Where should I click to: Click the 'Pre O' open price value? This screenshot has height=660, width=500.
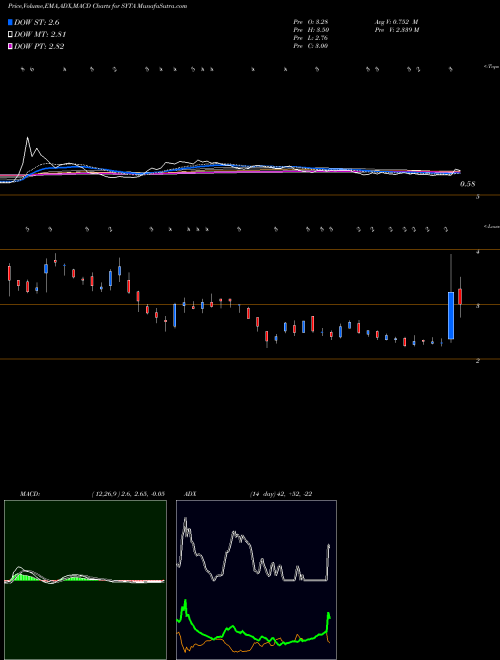pyautogui.click(x=311, y=22)
